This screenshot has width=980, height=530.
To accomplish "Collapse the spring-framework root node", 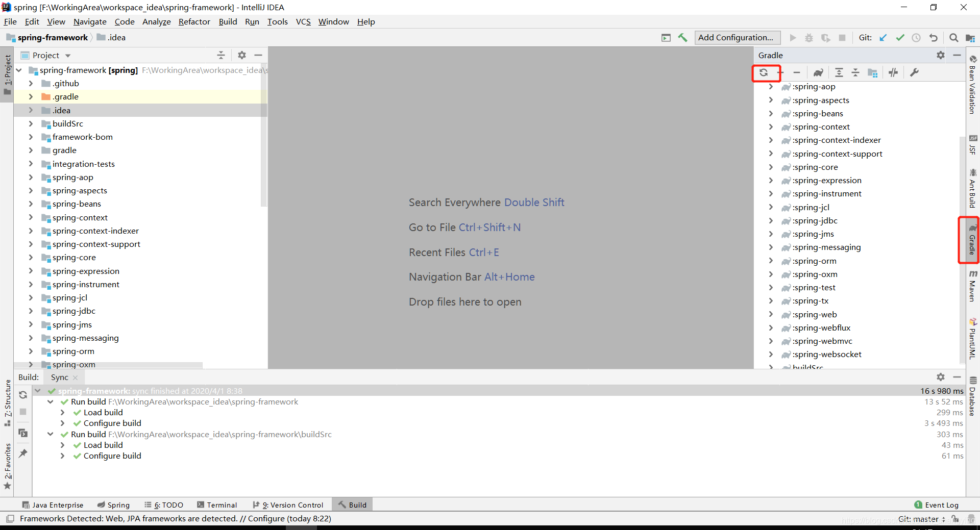I will coord(19,70).
